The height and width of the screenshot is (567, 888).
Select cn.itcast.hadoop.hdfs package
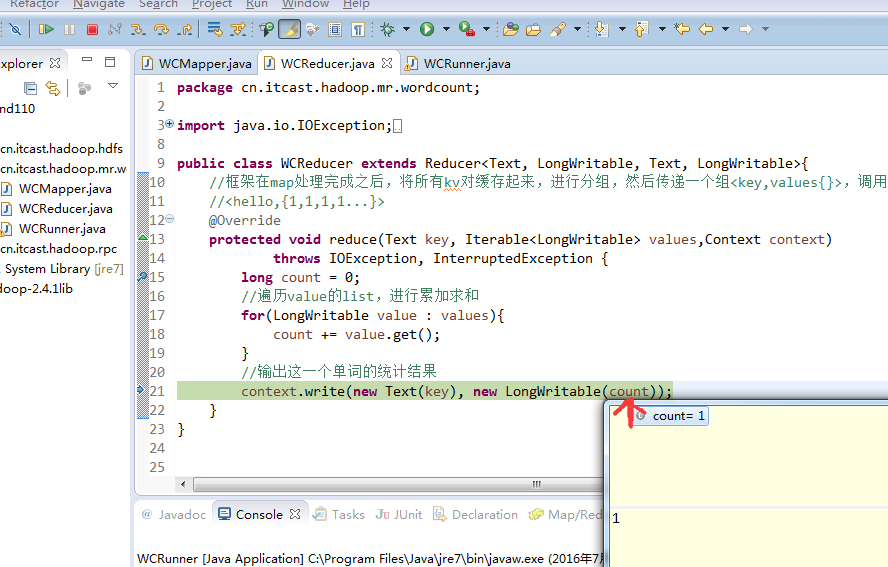pyautogui.click(x=61, y=148)
